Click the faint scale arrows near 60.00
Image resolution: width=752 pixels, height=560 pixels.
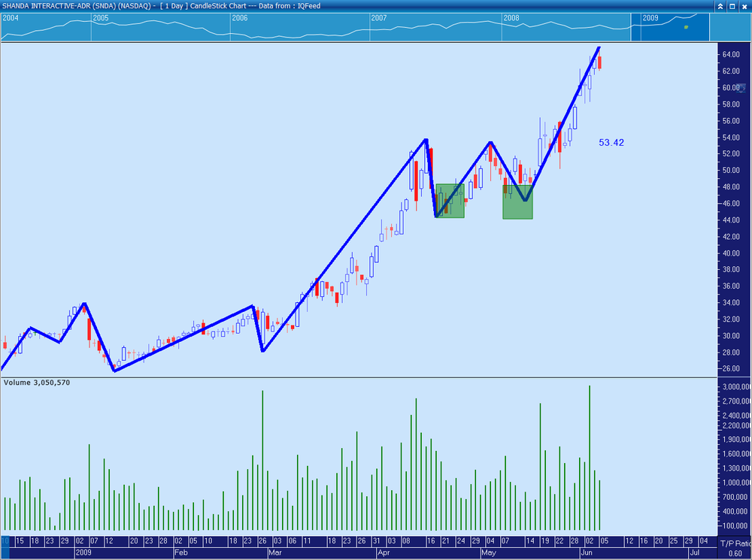pyautogui.click(x=741, y=88)
